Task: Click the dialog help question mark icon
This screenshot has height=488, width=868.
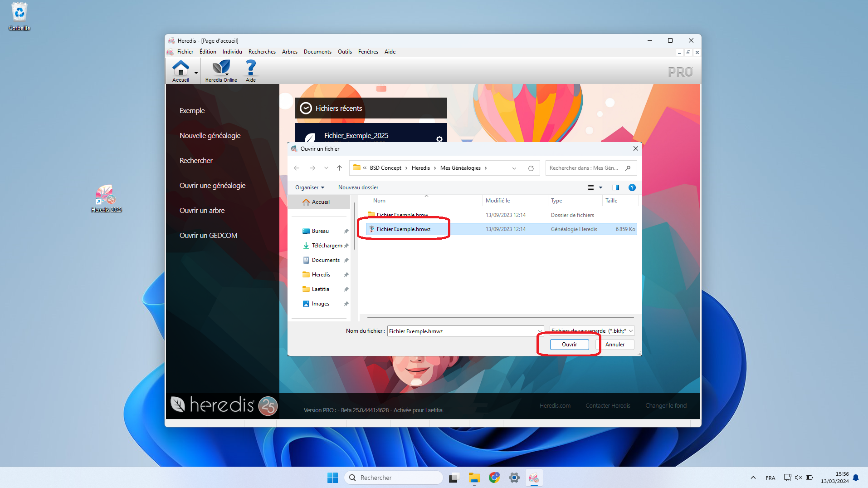Action: [x=632, y=187]
